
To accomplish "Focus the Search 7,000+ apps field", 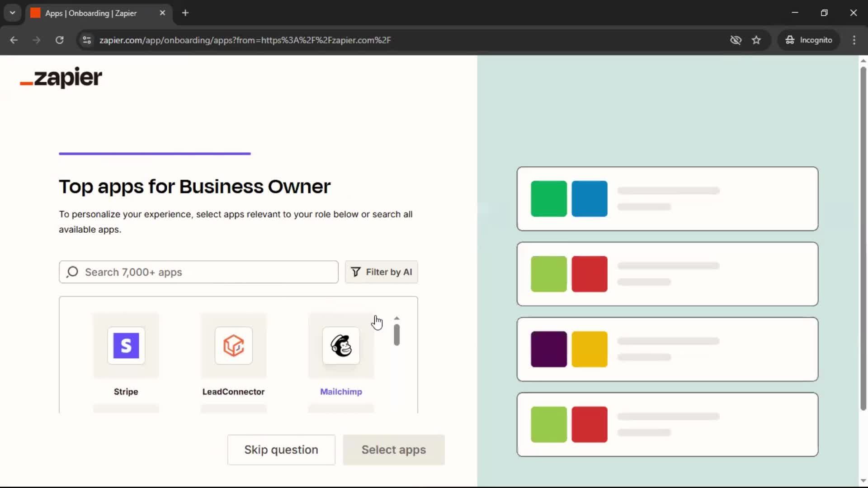I will pyautogui.click(x=198, y=272).
